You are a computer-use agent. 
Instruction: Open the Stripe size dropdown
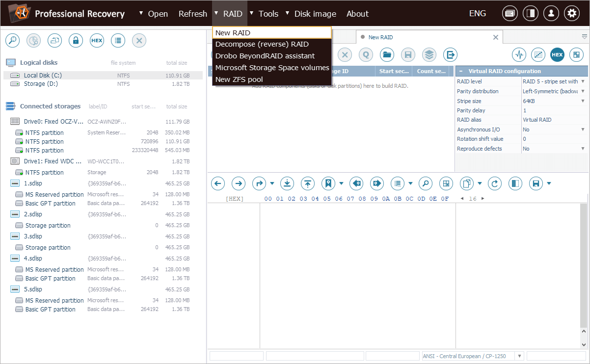coord(583,101)
